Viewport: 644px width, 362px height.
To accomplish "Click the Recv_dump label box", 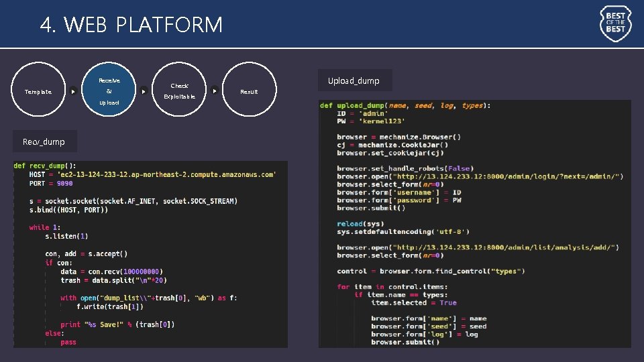I will tap(45, 141).
